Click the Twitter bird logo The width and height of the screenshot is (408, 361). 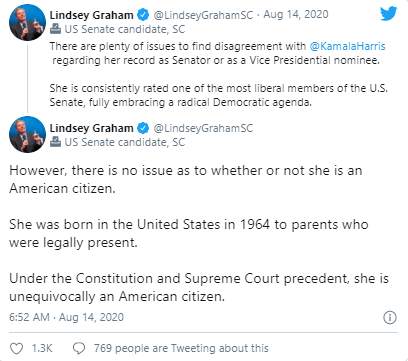(x=389, y=14)
